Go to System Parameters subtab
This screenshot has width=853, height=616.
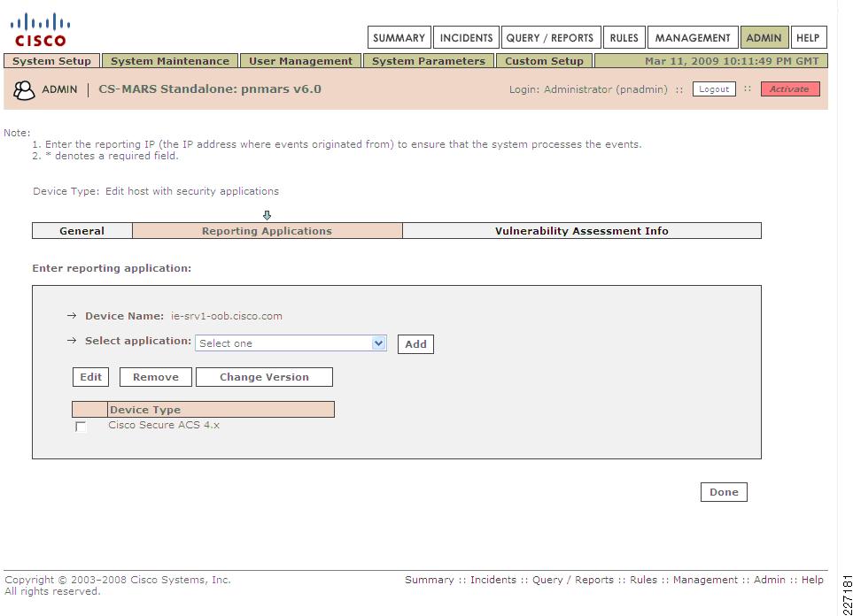click(x=428, y=61)
